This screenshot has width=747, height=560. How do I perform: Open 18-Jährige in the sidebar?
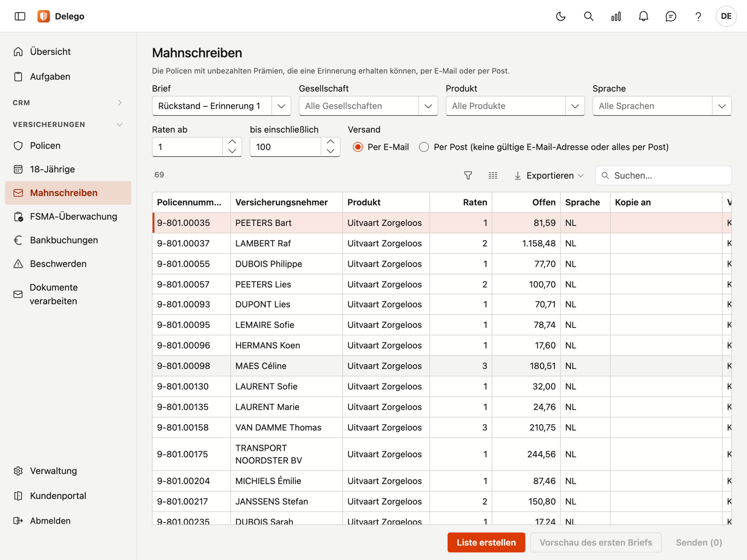click(68, 169)
